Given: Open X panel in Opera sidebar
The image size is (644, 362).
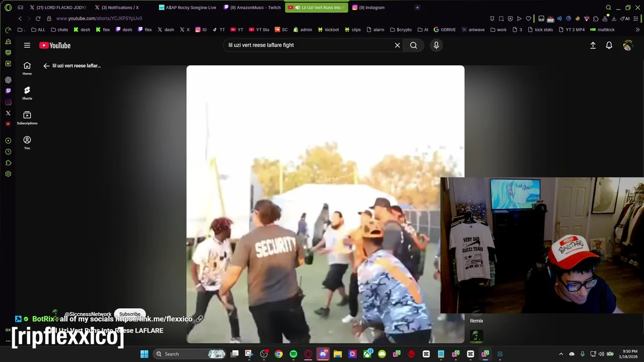Looking at the screenshot, I should coord(8,113).
